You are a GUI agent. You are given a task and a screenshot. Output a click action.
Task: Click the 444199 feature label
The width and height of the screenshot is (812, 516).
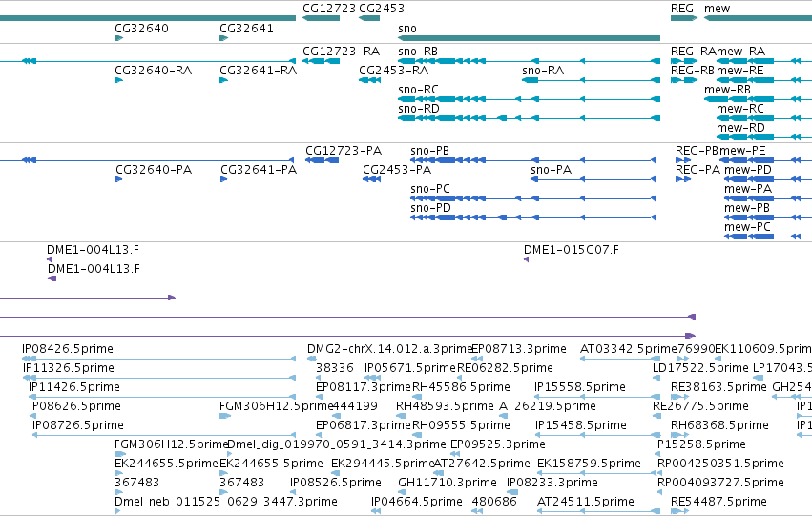(x=355, y=407)
